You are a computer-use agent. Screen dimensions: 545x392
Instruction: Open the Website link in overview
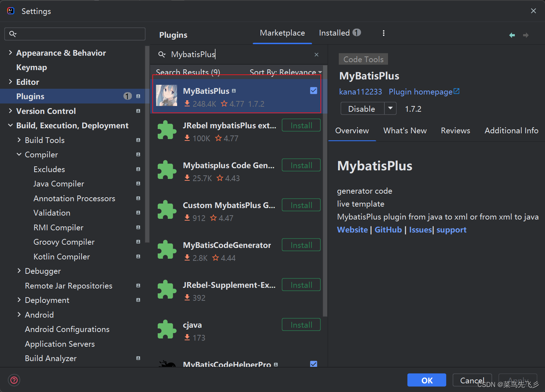tap(352, 230)
